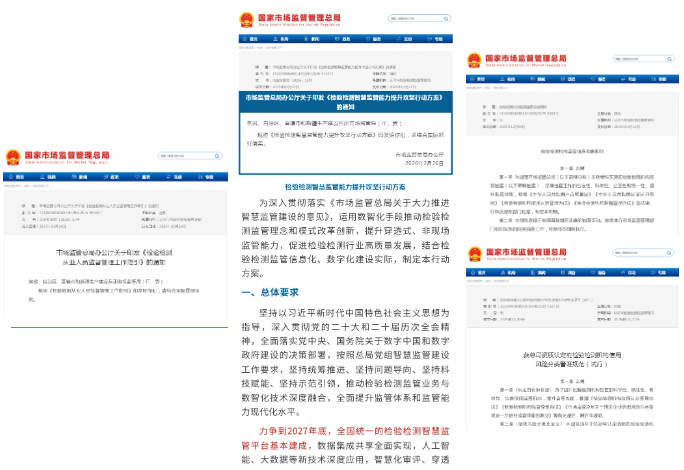Image resolution: width=684 pixels, height=470 pixels.
Task: Click the national emblem on lower-right page
Action: [475, 254]
